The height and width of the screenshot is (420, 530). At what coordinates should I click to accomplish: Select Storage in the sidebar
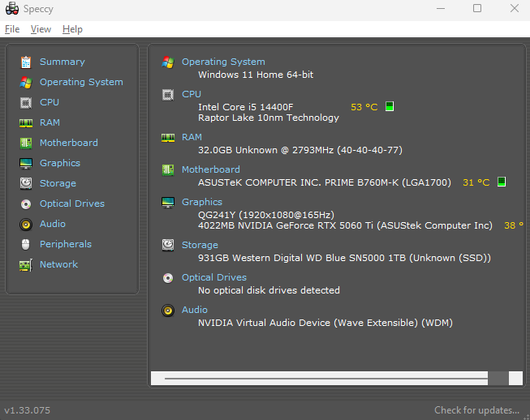click(58, 183)
